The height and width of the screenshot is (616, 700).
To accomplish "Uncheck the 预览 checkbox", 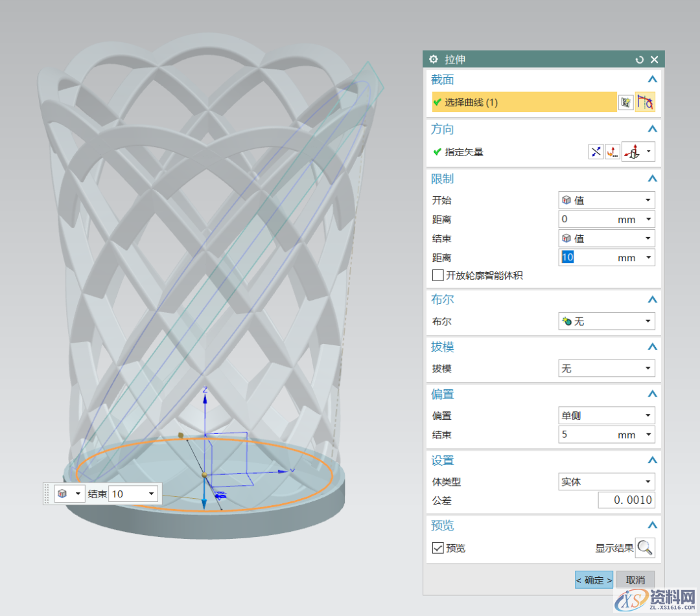I will (x=438, y=548).
